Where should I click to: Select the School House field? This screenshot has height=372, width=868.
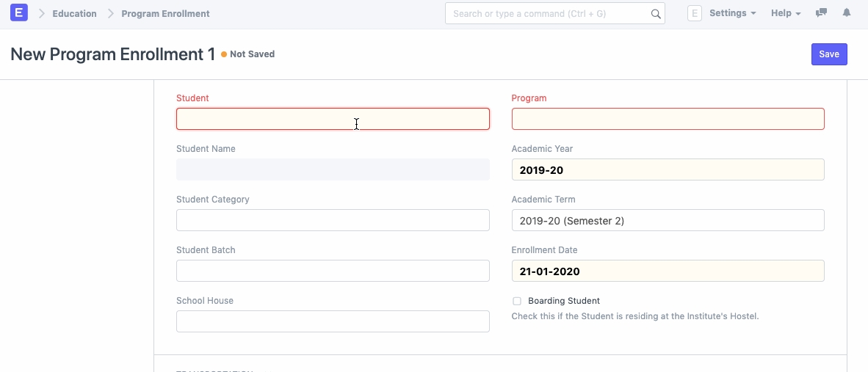coord(333,321)
